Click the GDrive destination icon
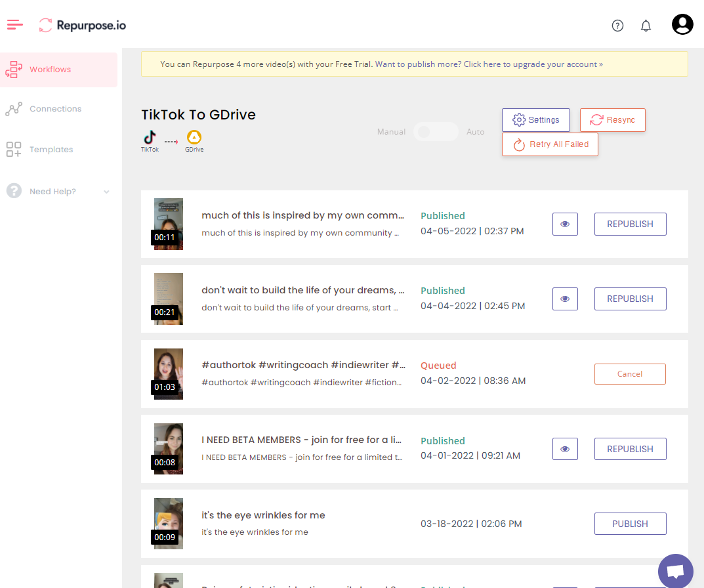The image size is (704, 588). (194, 136)
